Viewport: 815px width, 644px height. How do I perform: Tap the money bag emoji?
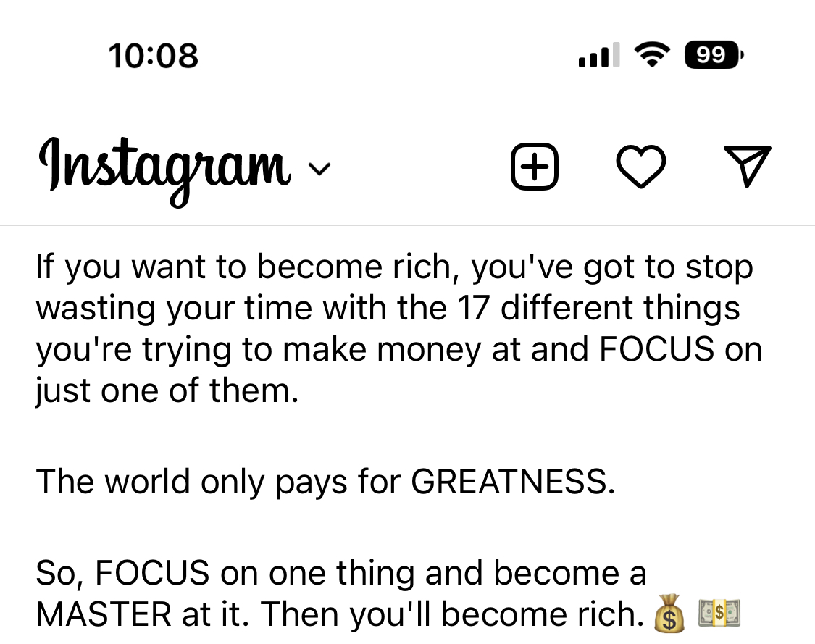pos(669,614)
